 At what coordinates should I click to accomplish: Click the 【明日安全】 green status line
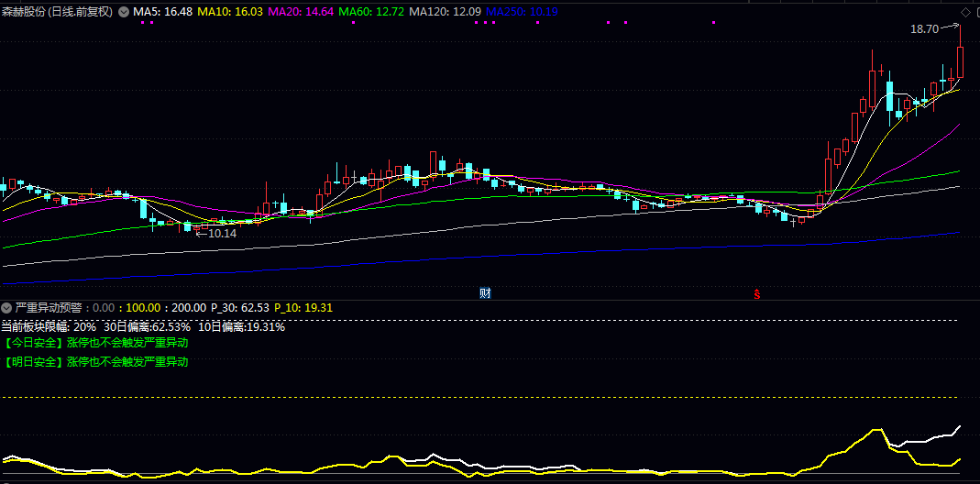pyautogui.click(x=95, y=361)
